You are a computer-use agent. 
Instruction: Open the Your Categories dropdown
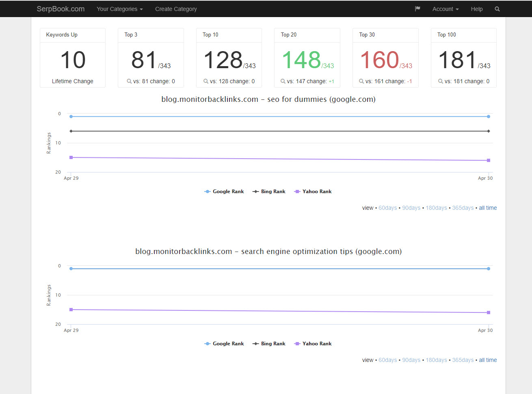[x=119, y=9]
